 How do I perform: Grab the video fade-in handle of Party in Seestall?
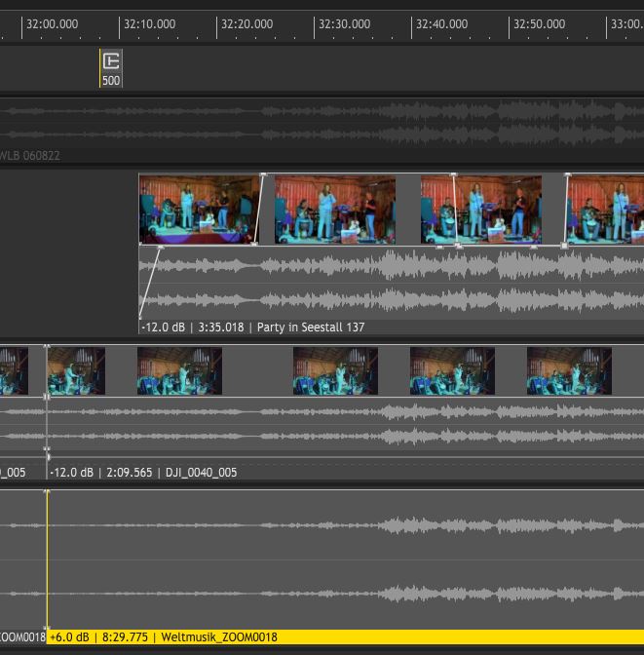263,174
